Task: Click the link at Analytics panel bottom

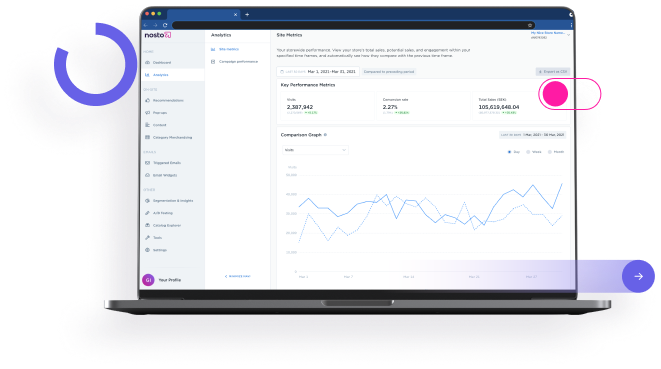Action: coord(238,276)
